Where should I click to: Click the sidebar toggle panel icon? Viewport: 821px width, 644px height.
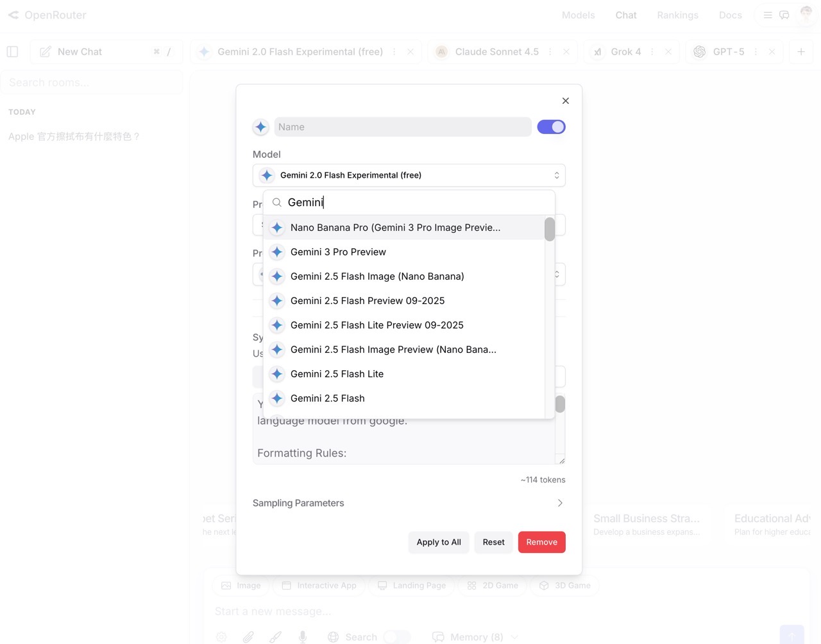12,52
